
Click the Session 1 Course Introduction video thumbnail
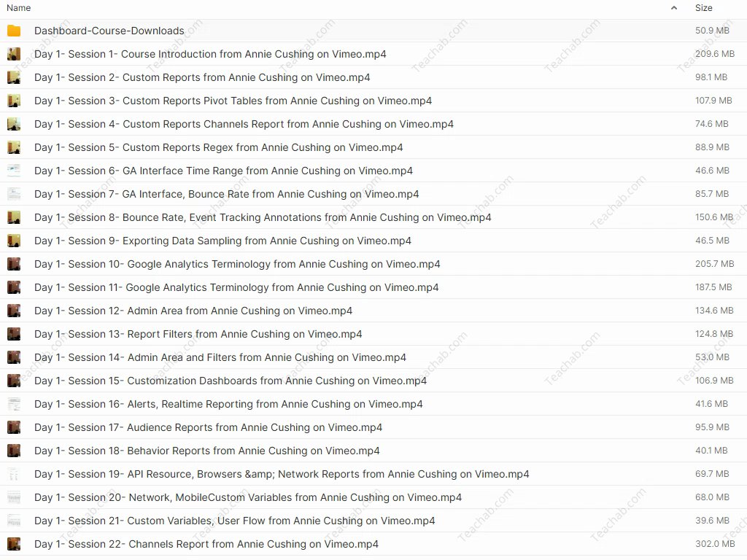tap(14, 54)
